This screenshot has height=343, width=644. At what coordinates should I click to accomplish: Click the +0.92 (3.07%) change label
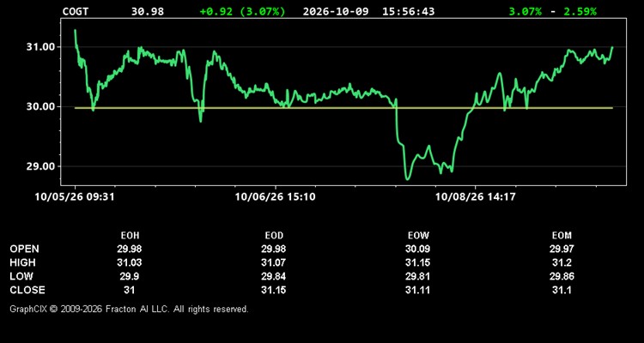[242, 11]
